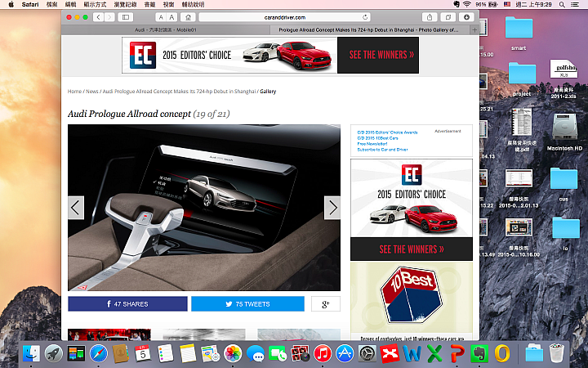Viewport: 588px width, 368px height.
Task: Open Subscribe to Car and Driver link
Action: coord(382,150)
